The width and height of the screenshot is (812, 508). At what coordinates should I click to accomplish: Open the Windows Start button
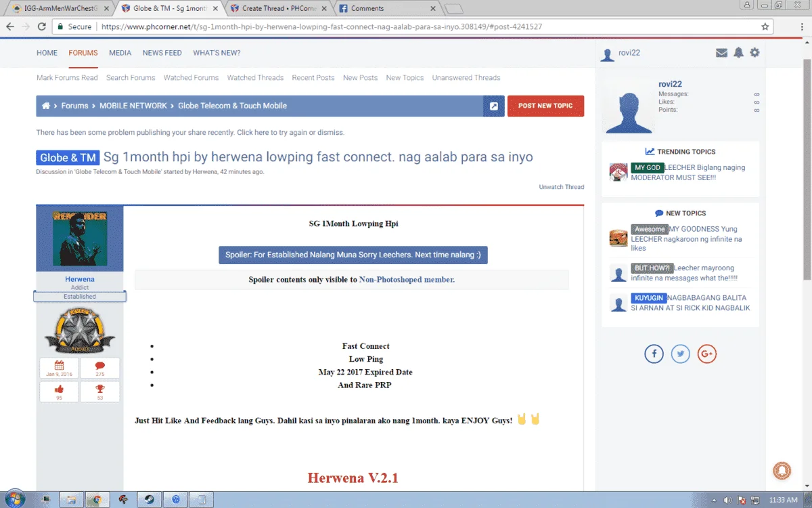[14, 499]
